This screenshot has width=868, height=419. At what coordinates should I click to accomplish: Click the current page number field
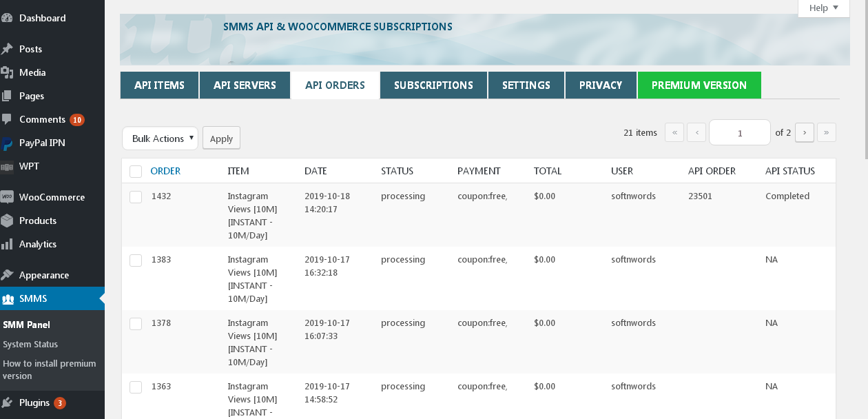tap(740, 132)
